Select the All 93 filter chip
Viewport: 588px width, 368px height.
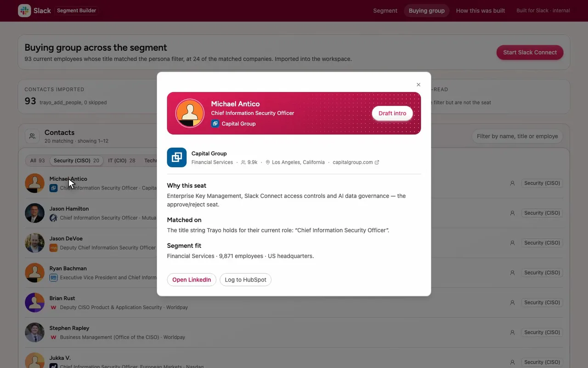(37, 161)
